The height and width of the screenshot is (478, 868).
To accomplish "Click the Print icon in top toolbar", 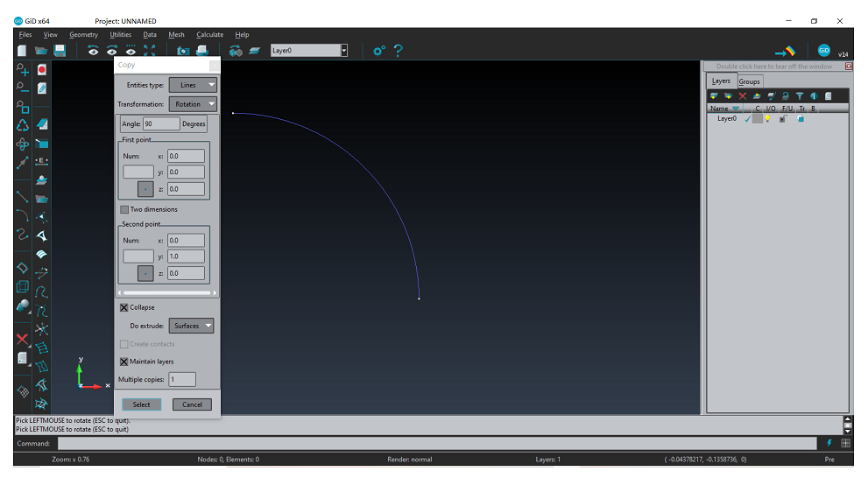I will pos(202,51).
